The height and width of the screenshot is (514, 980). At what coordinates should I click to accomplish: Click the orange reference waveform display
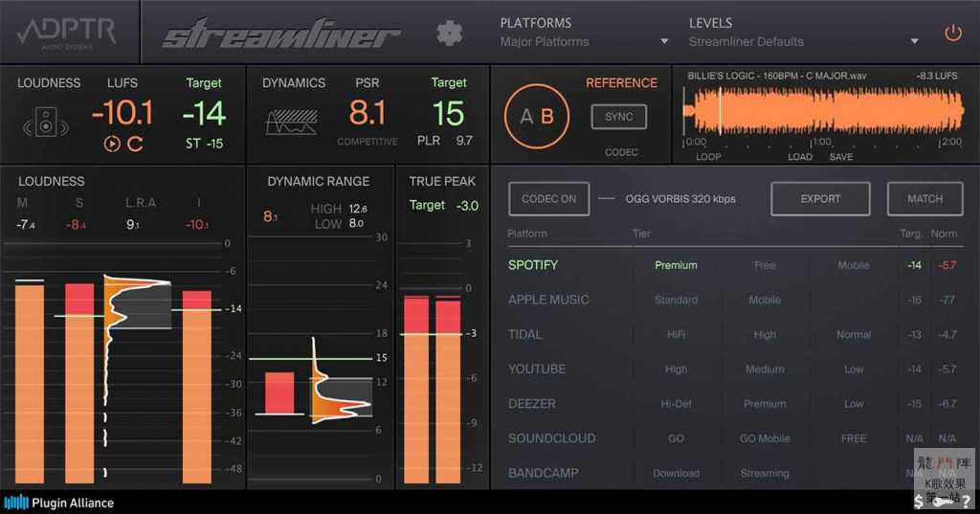(824, 111)
